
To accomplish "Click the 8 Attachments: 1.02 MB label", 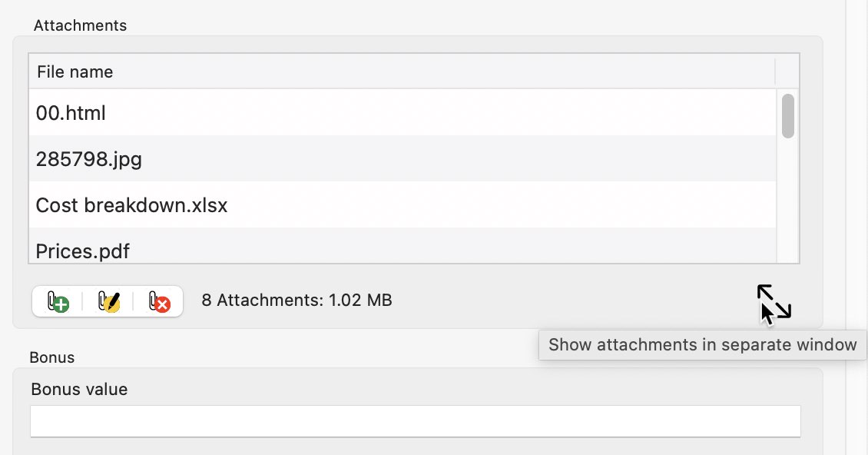I will pyautogui.click(x=297, y=301).
